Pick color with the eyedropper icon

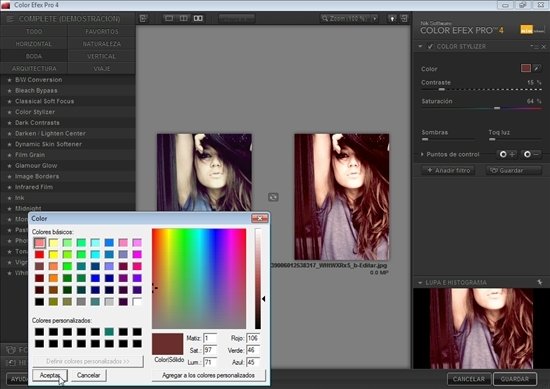point(537,68)
